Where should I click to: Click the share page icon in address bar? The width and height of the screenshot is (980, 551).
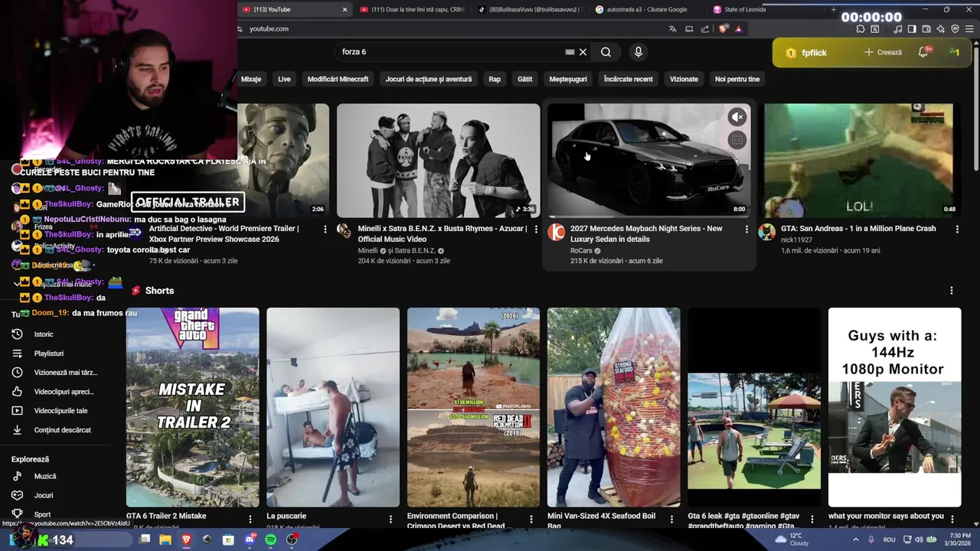pyautogui.click(x=705, y=29)
